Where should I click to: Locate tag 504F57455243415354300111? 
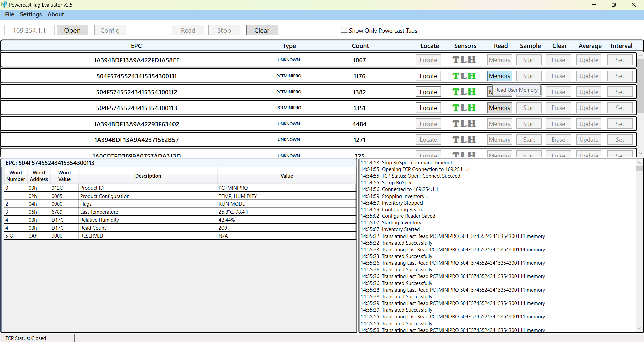(428, 76)
